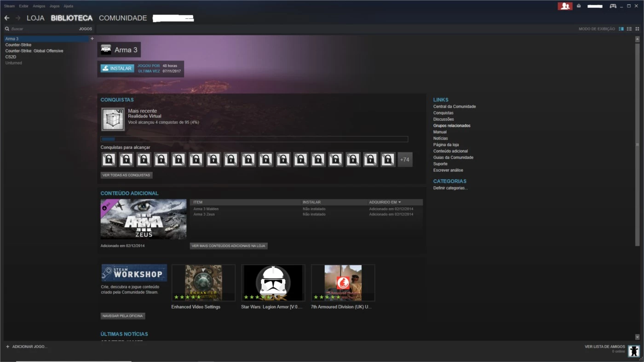Viewport: 644px width, 362px height.
Task: Switch to the COMUNIDADE tab
Action: (123, 18)
